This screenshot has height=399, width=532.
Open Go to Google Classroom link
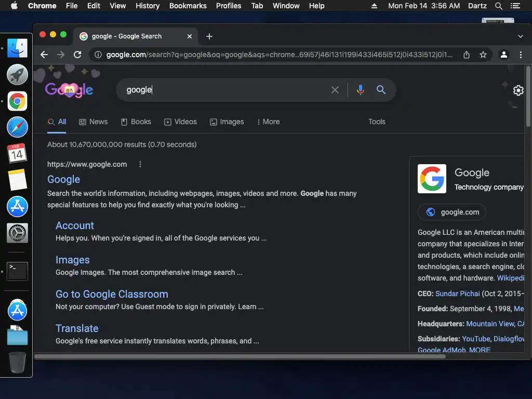click(x=112, y=294)
